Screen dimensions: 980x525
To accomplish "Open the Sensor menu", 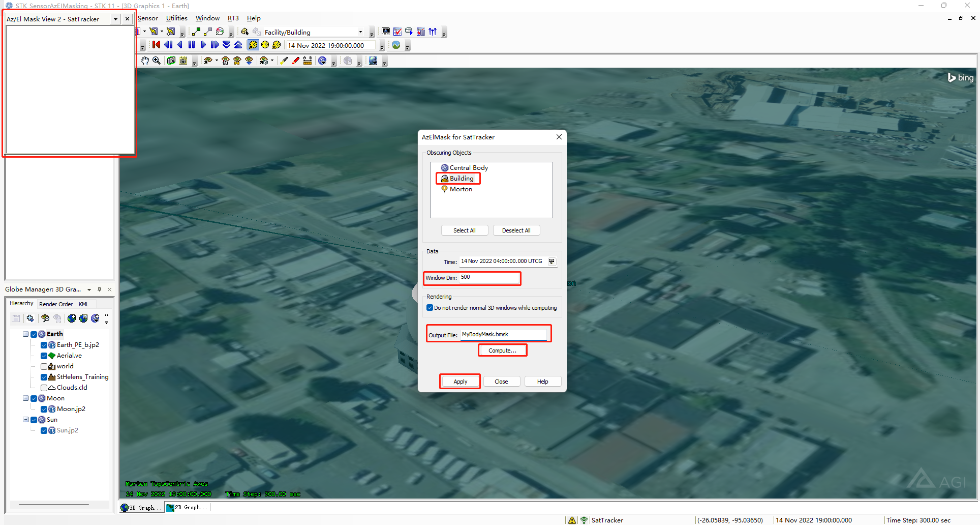I will [x=148, y=18].
